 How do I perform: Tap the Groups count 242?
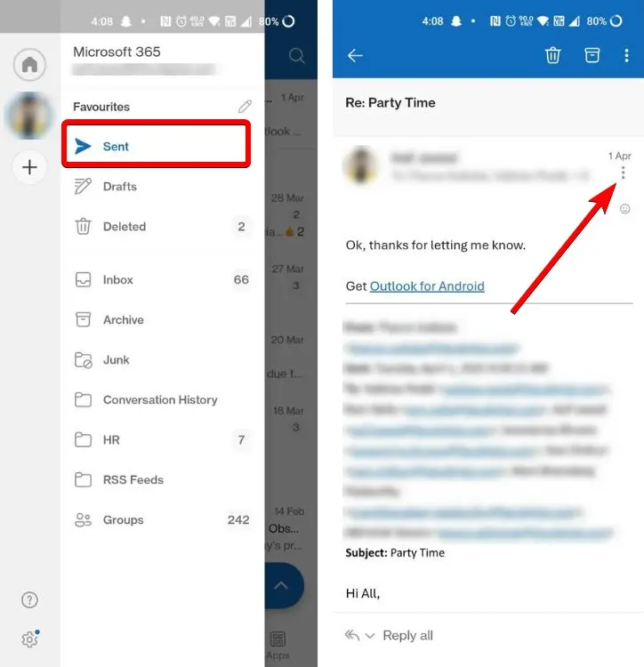click(238, 520)
